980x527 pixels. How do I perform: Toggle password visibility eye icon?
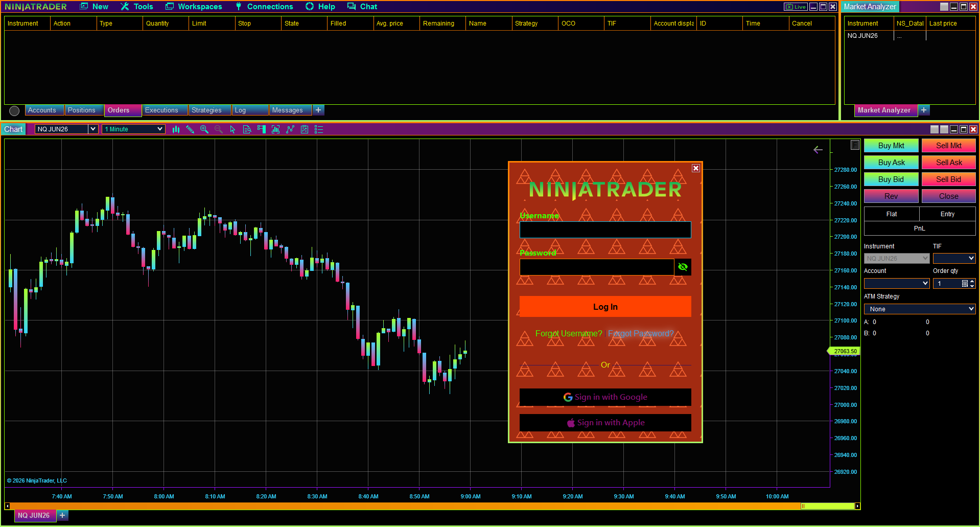coord(683,267)
